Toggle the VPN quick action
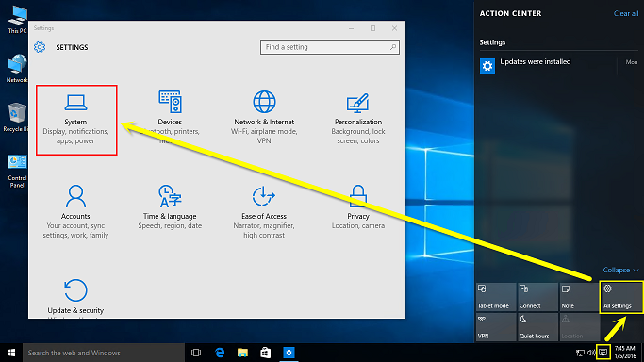This screenshot has height=362, width=644. [x=496, y=327]
